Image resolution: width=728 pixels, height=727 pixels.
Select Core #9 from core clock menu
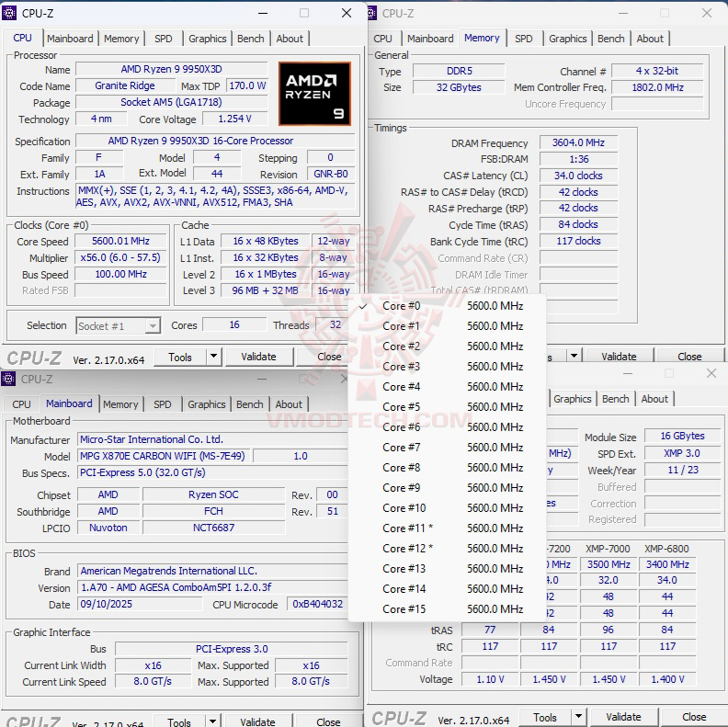coord(447,488)
